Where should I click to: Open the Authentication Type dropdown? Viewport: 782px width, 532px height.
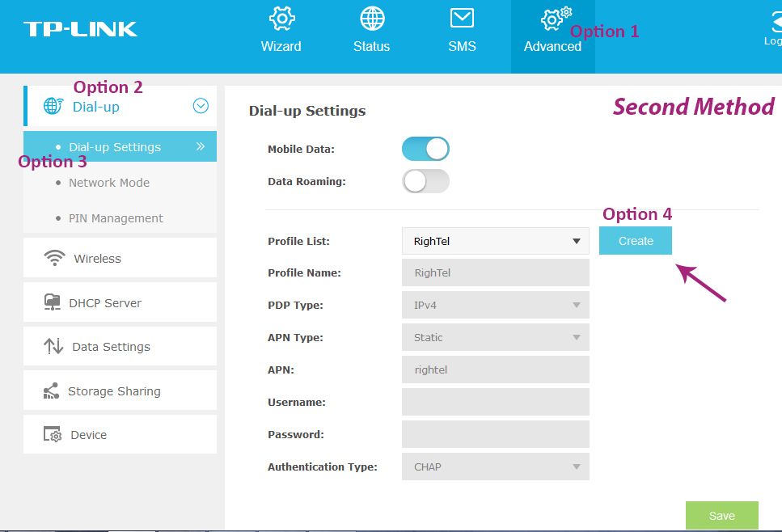(x=495, y=467)
